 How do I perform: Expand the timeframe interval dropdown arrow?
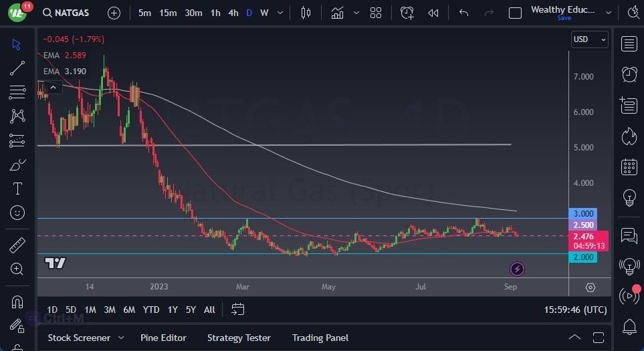pyautogui.click(x=280, y=13)
